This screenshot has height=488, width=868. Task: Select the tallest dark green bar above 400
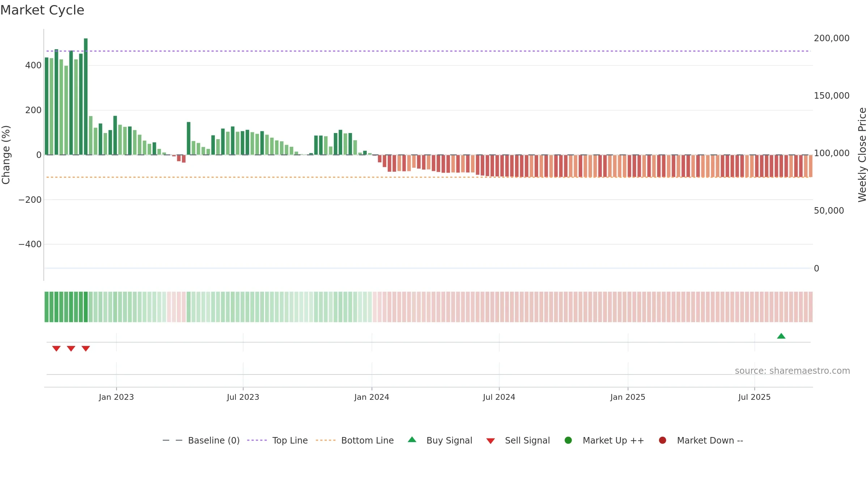click(86, 97)
